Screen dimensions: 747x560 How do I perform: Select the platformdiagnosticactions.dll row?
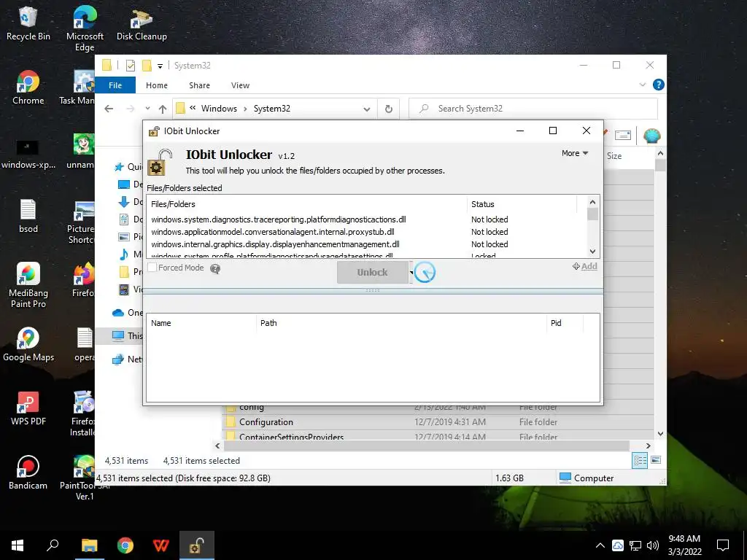(368, 219)
